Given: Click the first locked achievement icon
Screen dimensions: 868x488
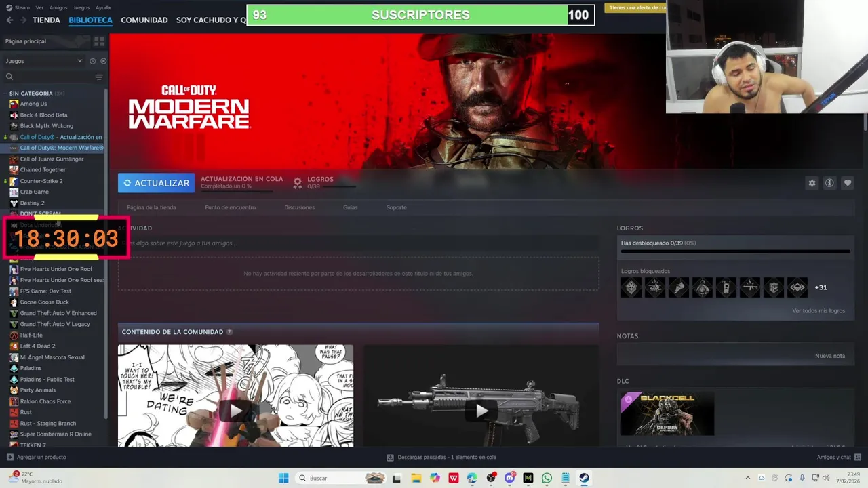Looking at the screenshot, I should 631,287.
